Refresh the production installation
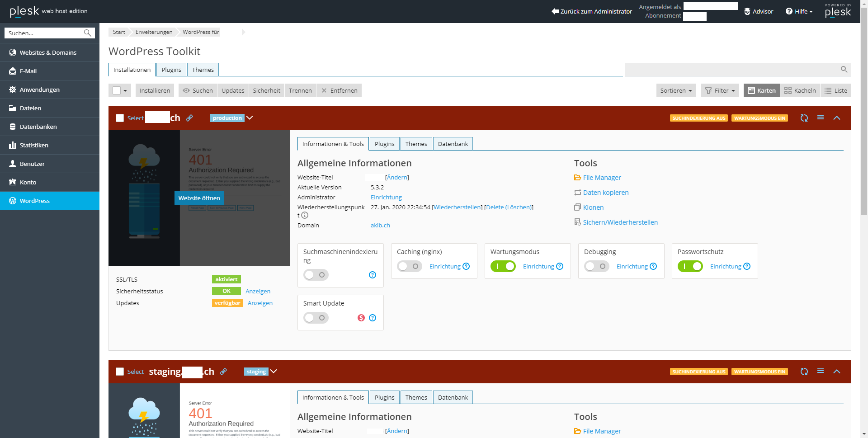This screenshot has height=438, width=868. [x=804, y=118]
